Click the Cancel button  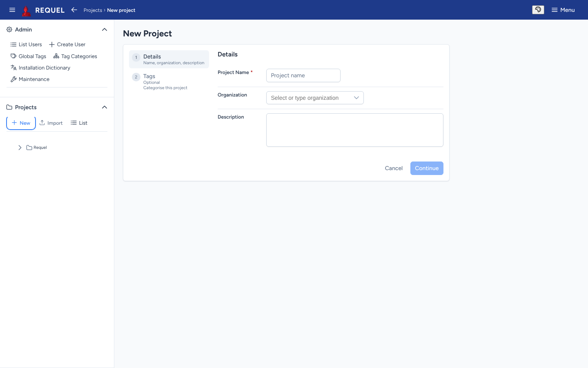point(394,168)
